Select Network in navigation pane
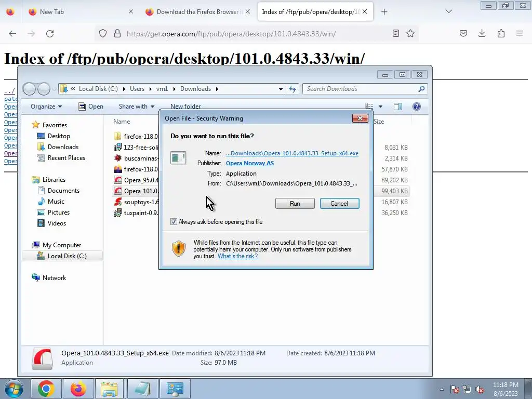 pyautogui.click(x=54, y=277)
